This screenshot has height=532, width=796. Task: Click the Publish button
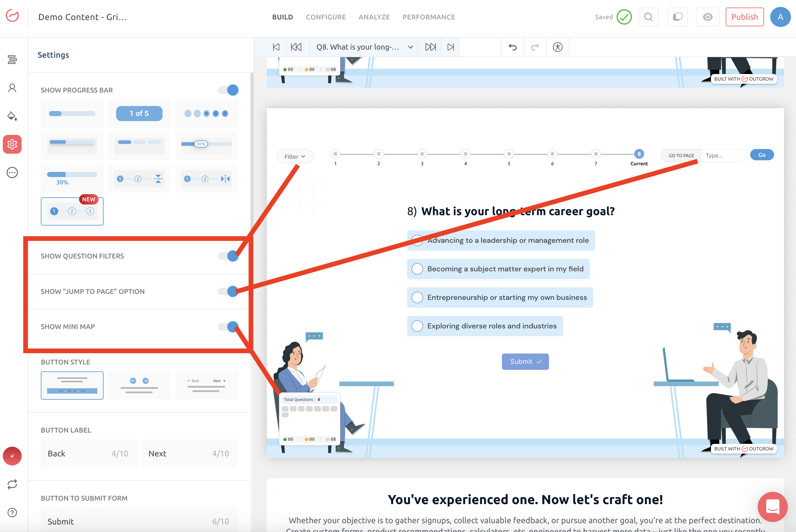pyautogui.click(x=744, y=17)
